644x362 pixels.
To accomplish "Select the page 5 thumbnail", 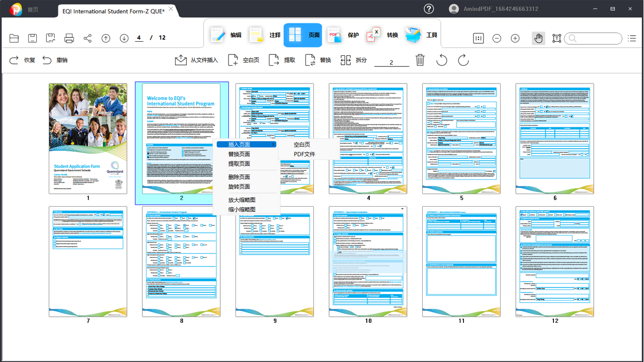I will click(461, 139).
